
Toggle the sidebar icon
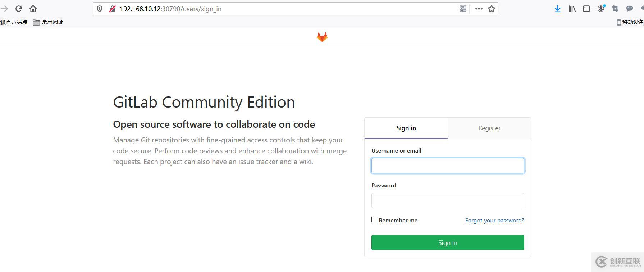coord(586,9)
